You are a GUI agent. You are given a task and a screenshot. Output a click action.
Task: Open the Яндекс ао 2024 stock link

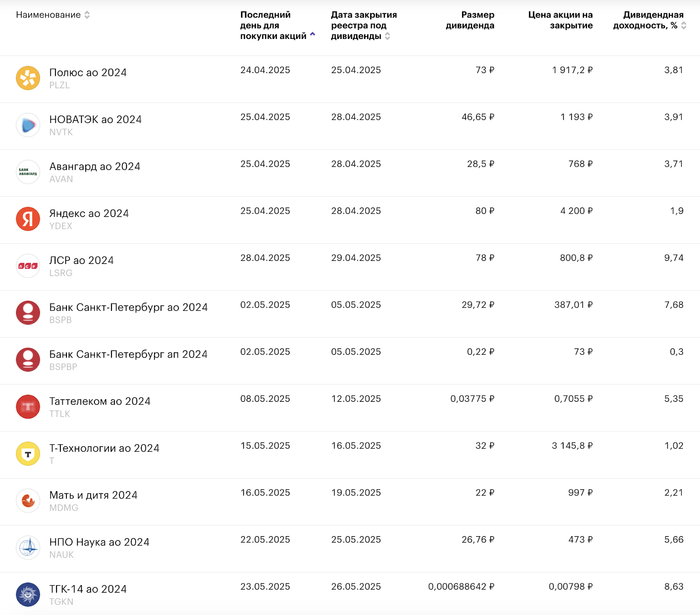(x=89, y=213)
